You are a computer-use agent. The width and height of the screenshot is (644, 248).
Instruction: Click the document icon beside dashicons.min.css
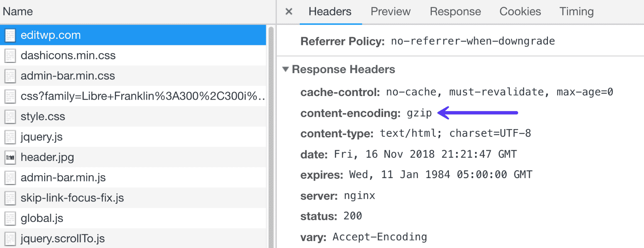10,56
